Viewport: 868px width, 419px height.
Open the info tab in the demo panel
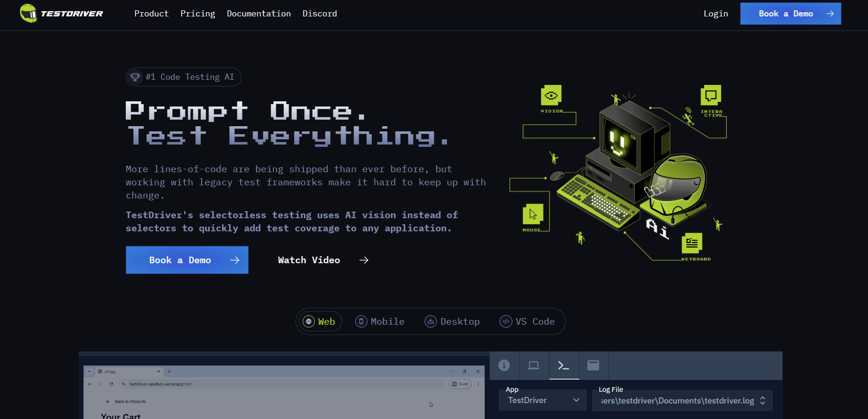coord(504,365)
